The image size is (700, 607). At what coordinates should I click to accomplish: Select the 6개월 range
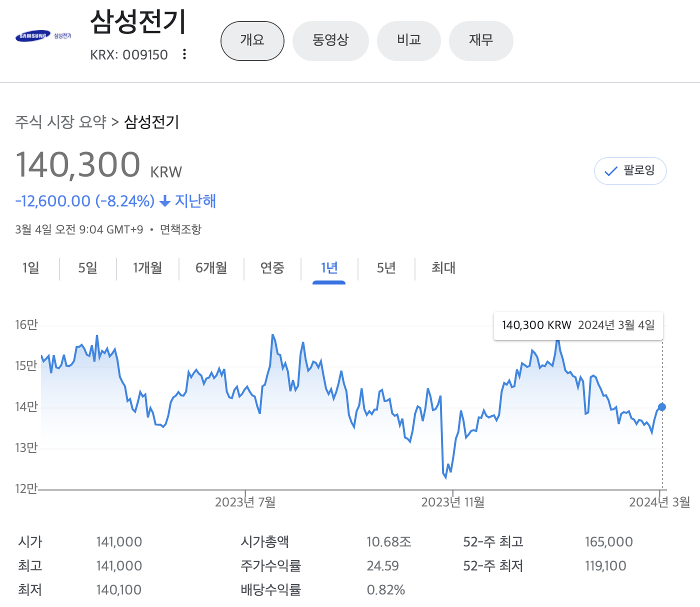pos(211,268)
